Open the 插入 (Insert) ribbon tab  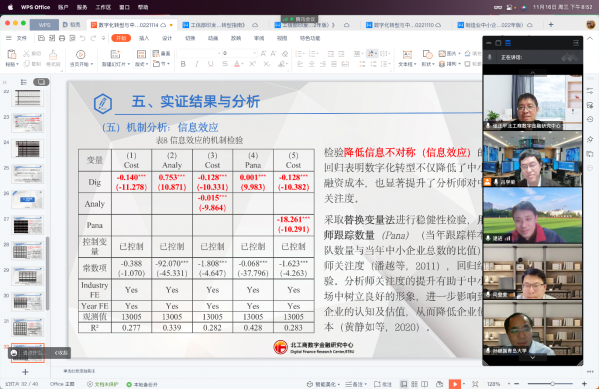click(x=144, y=38)
